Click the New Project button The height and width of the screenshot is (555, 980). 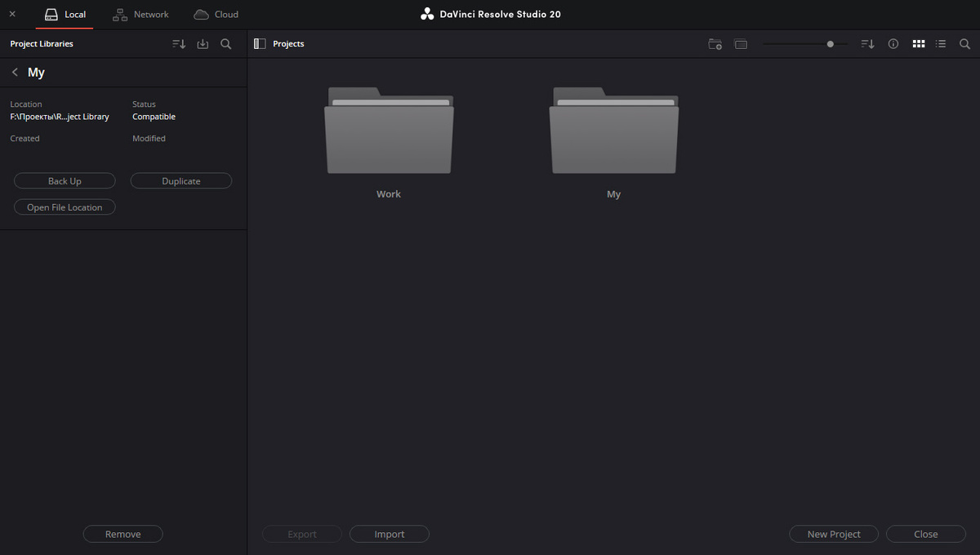[834, 534]
